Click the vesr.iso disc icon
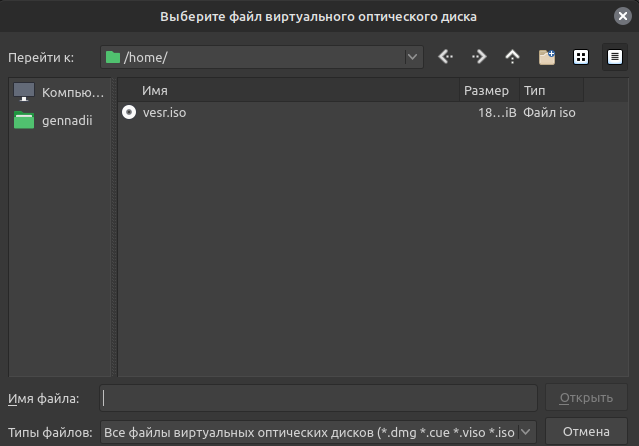 tap(129, 113)
